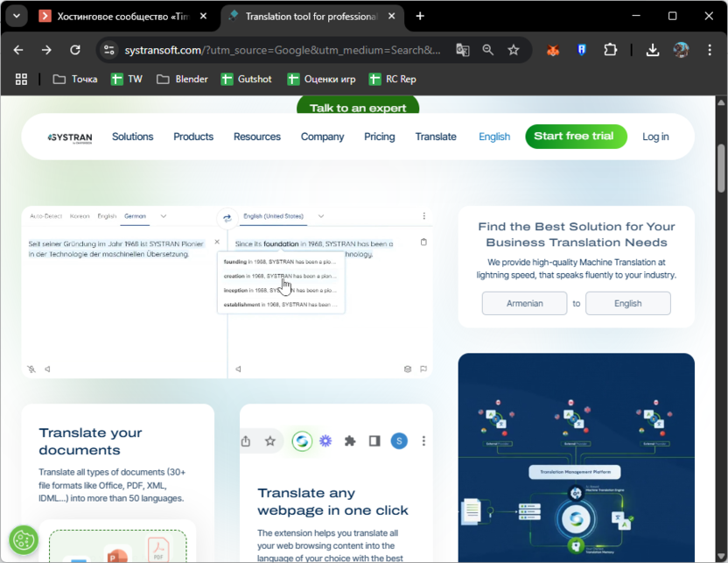Open Google Translate page icon
This screenshot has width=728, height=563.
tap(462, 50)
